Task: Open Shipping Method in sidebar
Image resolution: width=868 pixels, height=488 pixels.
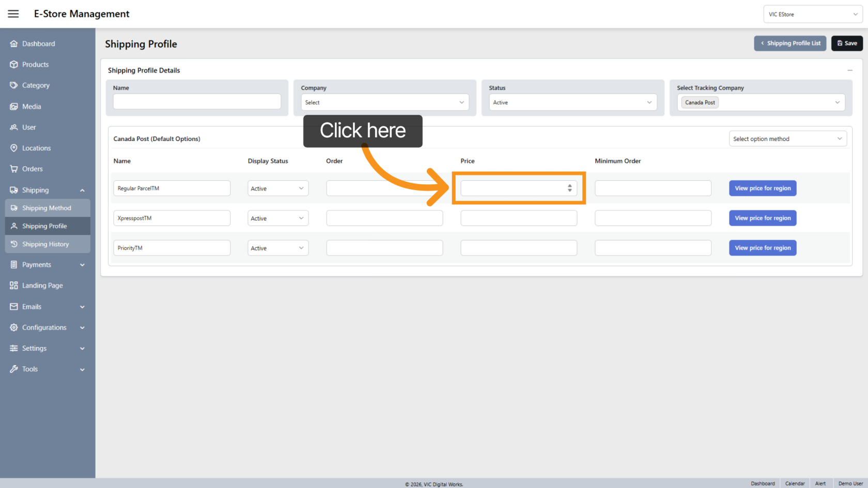Action: (47, 208)
